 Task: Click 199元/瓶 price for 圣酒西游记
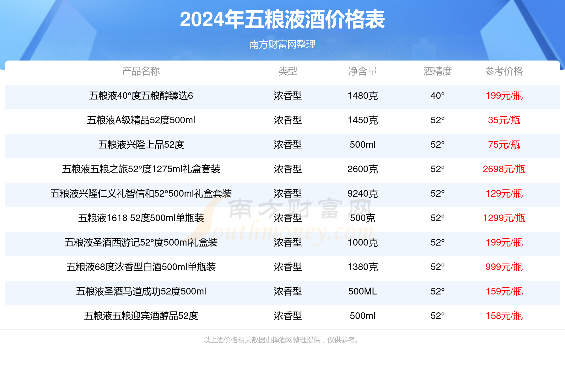[504, 242]
